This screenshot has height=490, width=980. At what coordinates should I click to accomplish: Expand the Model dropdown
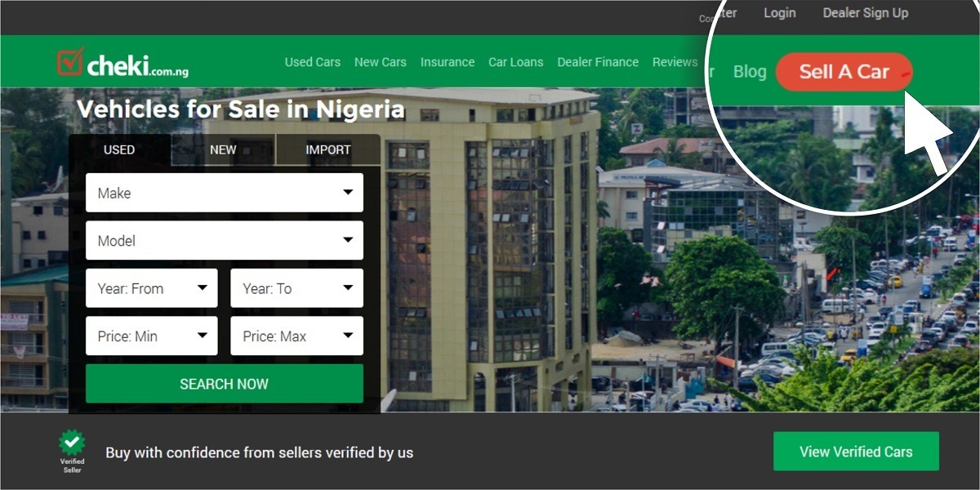tap(225, 241)
